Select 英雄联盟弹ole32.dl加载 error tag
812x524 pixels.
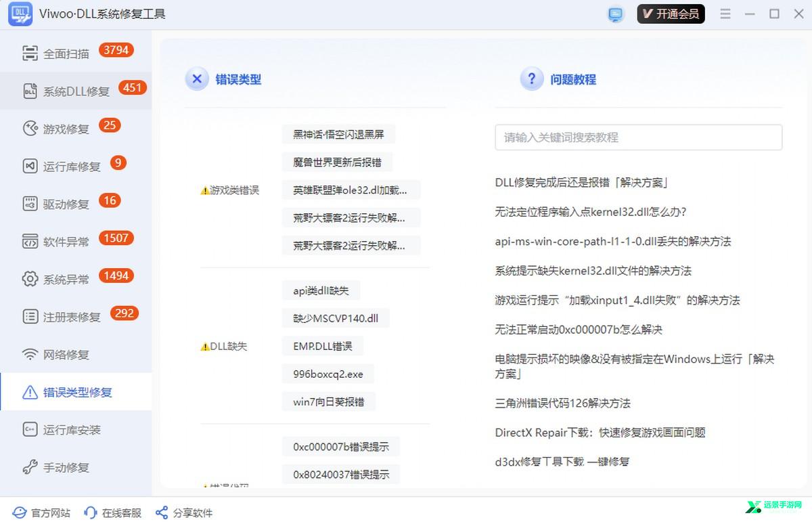coord(351,190)
